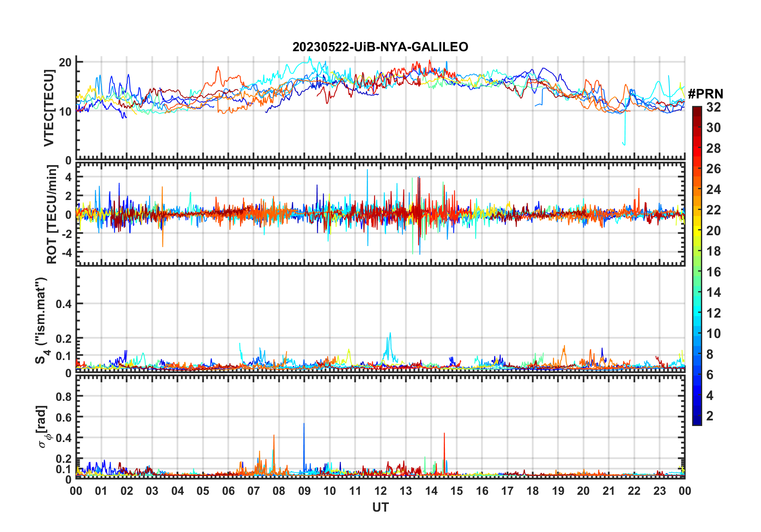The width and height of the screenshot is (761, 532).
Task: Click x-axis hour tick label 01
Action: [101, 491]
